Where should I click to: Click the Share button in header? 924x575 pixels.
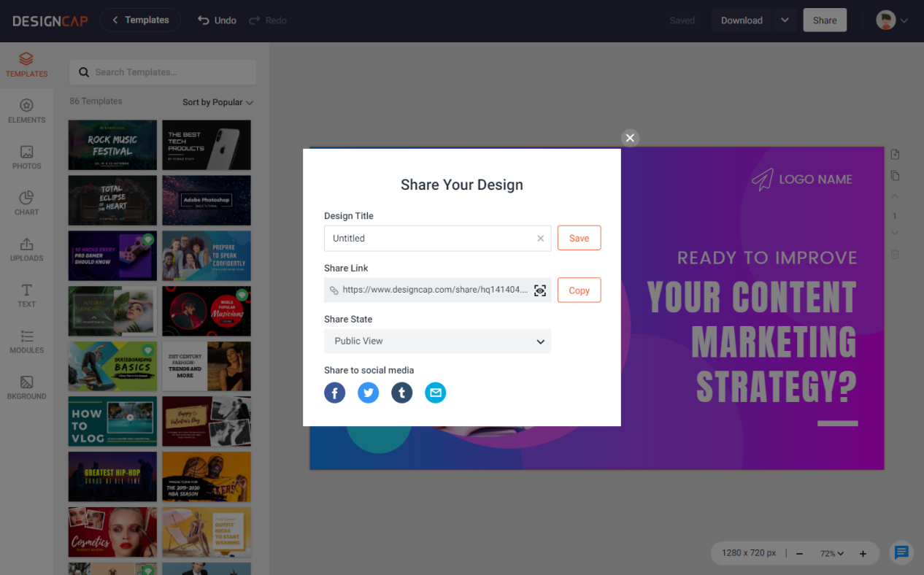[x=825, y=20]
